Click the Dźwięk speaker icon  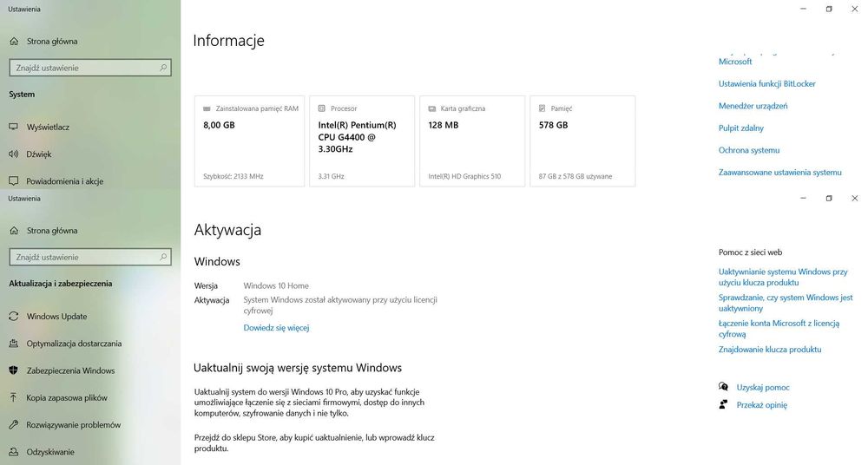[13, 154]
